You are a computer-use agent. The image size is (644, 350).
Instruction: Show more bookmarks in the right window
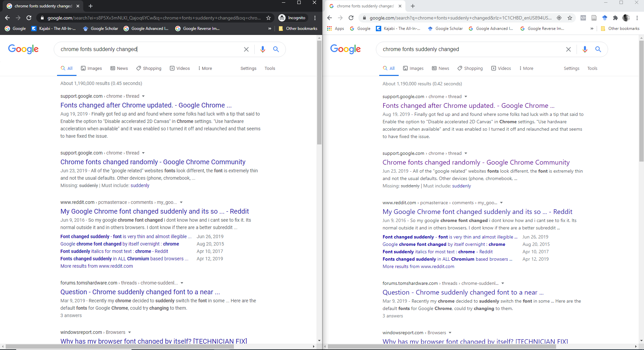[592, 29]
